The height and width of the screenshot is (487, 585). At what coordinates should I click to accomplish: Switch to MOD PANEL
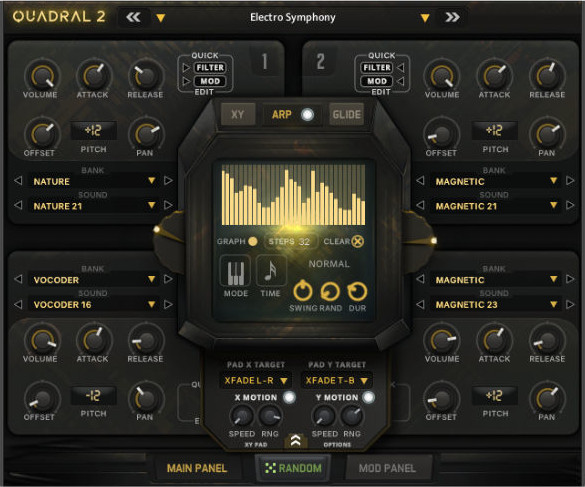click(x=387, y=468)
